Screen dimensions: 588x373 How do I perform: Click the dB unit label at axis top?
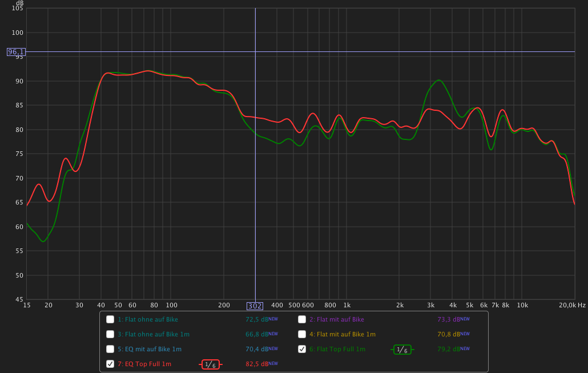tap(19, 3)
